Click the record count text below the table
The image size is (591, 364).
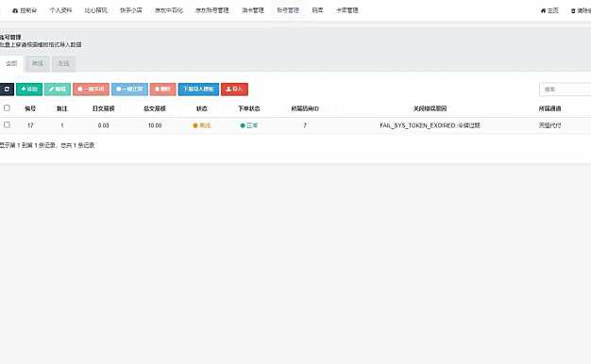(47, 145)
